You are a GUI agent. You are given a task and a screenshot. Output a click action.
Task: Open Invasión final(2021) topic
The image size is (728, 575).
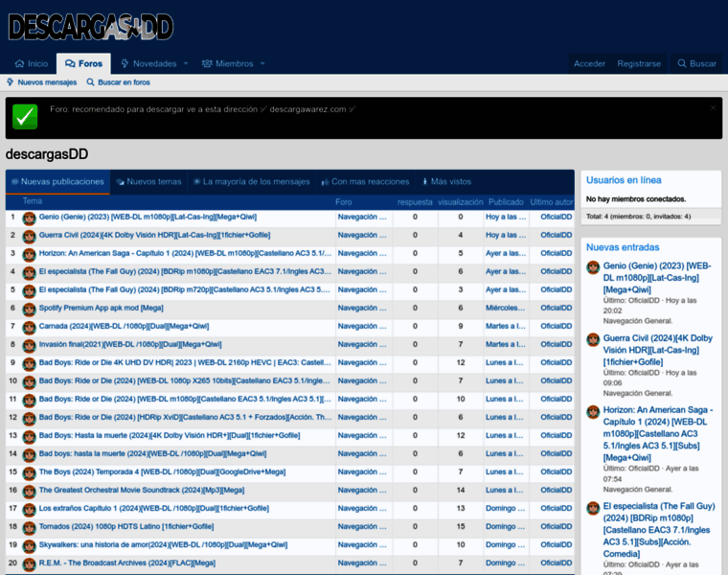tap(130, 344)
